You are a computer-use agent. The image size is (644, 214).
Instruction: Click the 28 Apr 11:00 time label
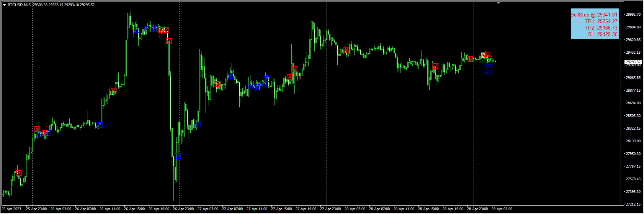pyautogui.click(x=404, y=209)
